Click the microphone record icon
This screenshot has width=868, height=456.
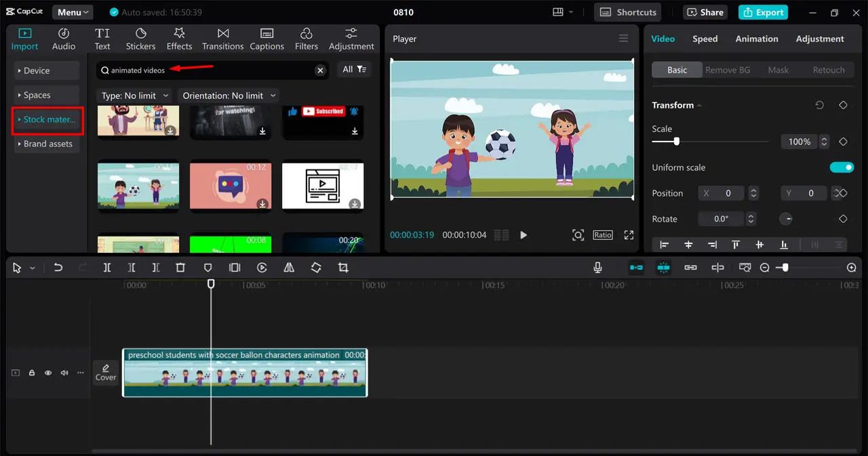[597, 267]
